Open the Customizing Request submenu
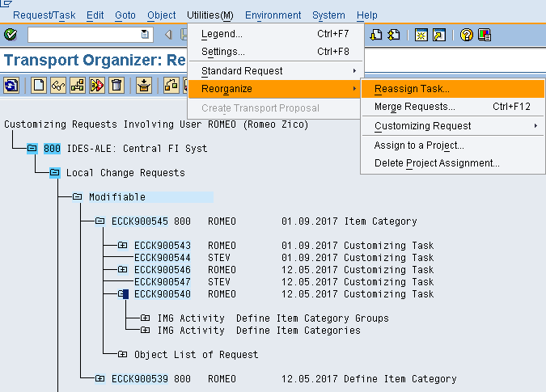This screenshot has height=392, width=546. click(x=422, y=126)
